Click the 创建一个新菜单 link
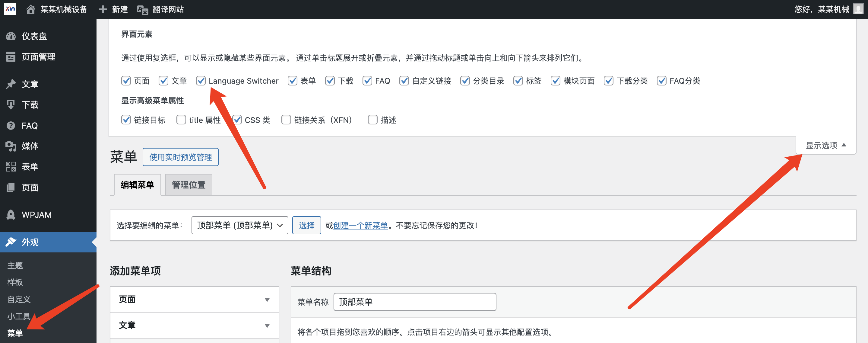The image size is (868, 343). pyautogui.click(x=360, y=225)
